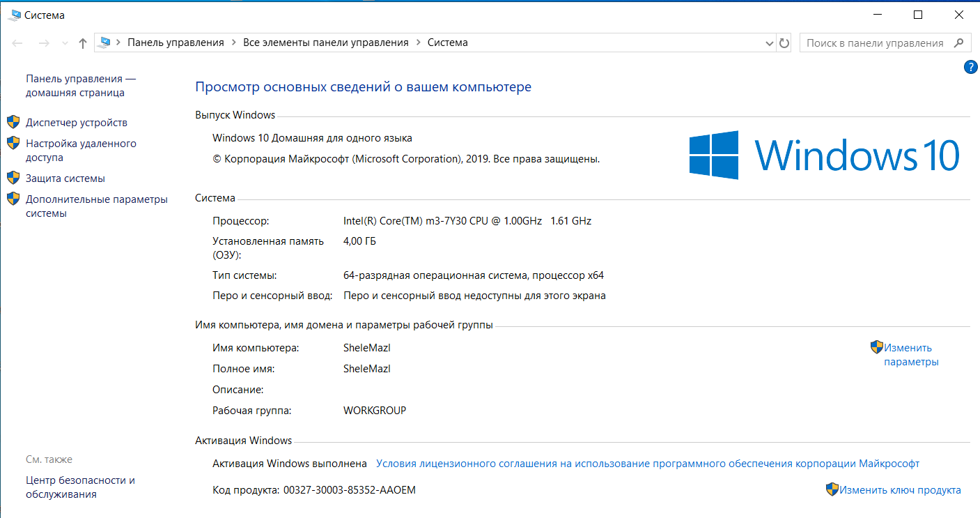Viewport: 980px width, 518px height.
Task: Click the computer icon in address bar
Action: click(x=104, y=43)
